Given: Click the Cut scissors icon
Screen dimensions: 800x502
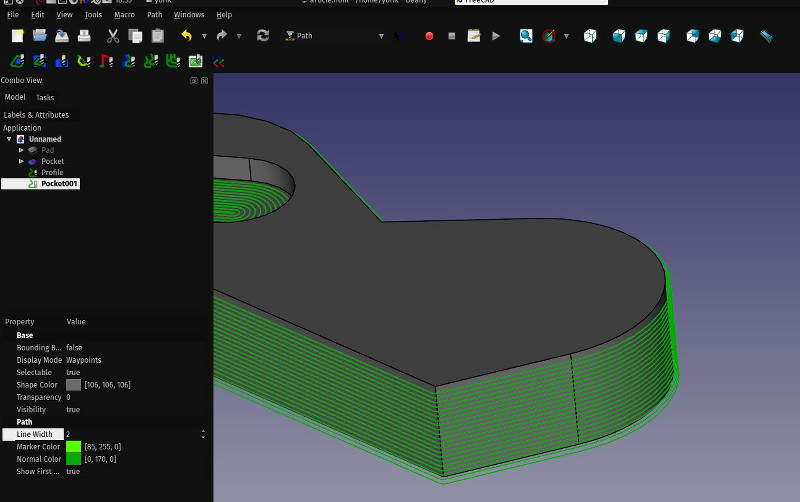Looking at the screenshot, I should 113,36.
